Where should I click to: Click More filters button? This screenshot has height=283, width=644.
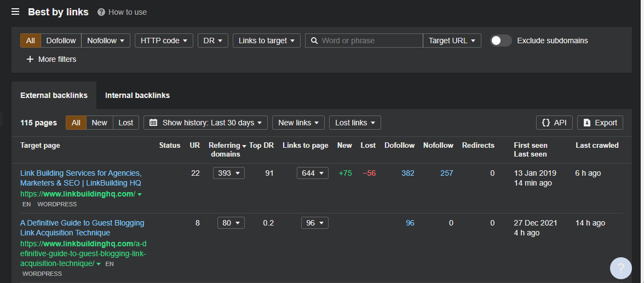coord(51,59)
